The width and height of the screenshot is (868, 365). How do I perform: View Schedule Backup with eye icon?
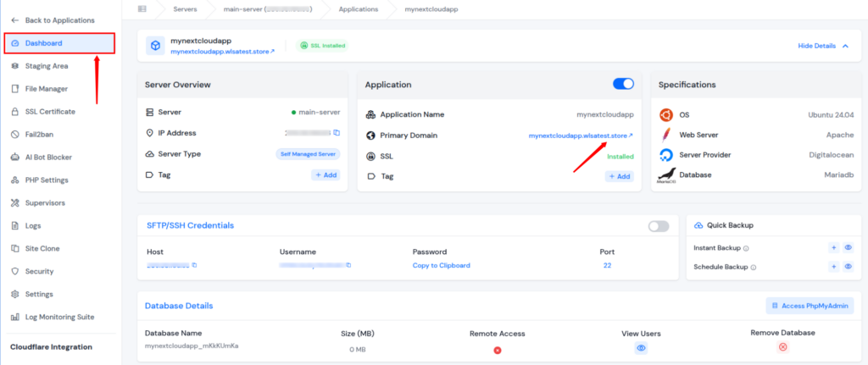click(848, 267)
